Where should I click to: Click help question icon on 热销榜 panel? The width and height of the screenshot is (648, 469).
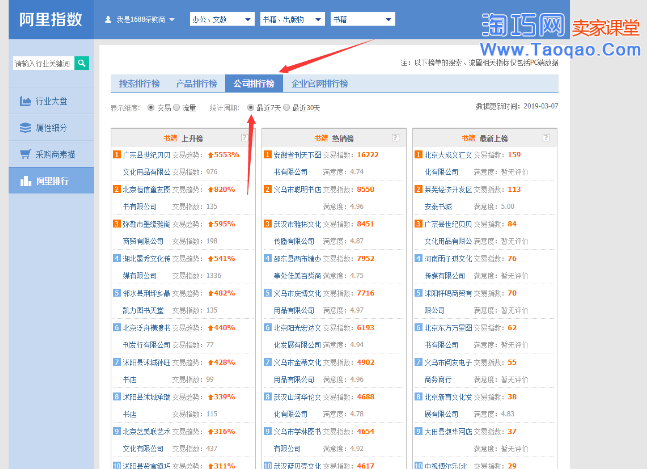point(394,138)
